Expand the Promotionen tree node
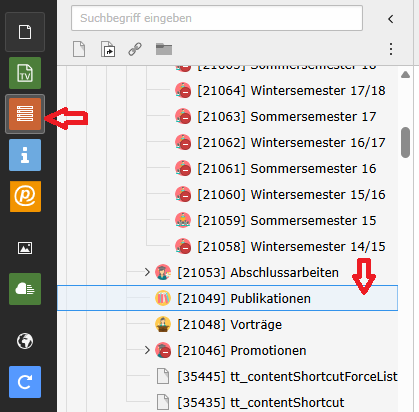This screenshot has height=412, width=419. pos(147,350)
